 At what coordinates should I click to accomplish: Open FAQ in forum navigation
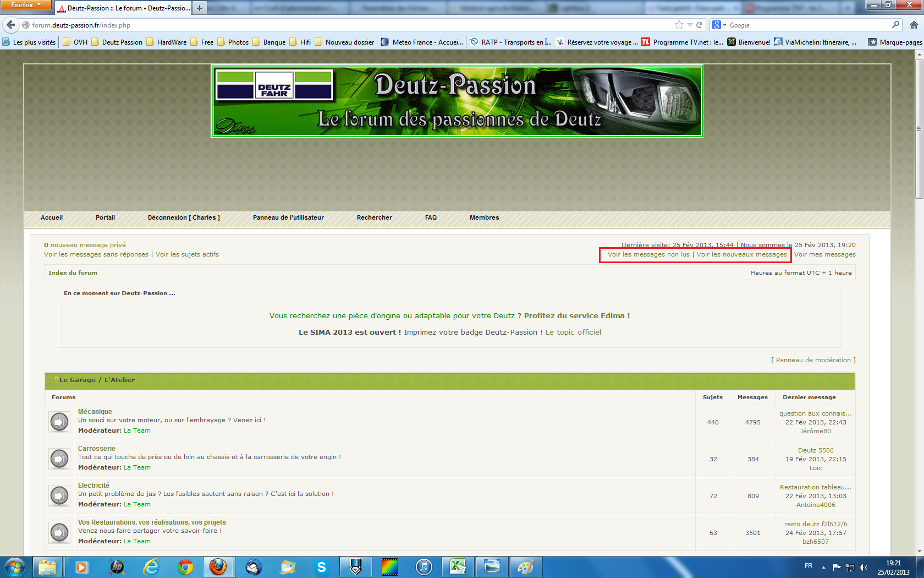431,217
